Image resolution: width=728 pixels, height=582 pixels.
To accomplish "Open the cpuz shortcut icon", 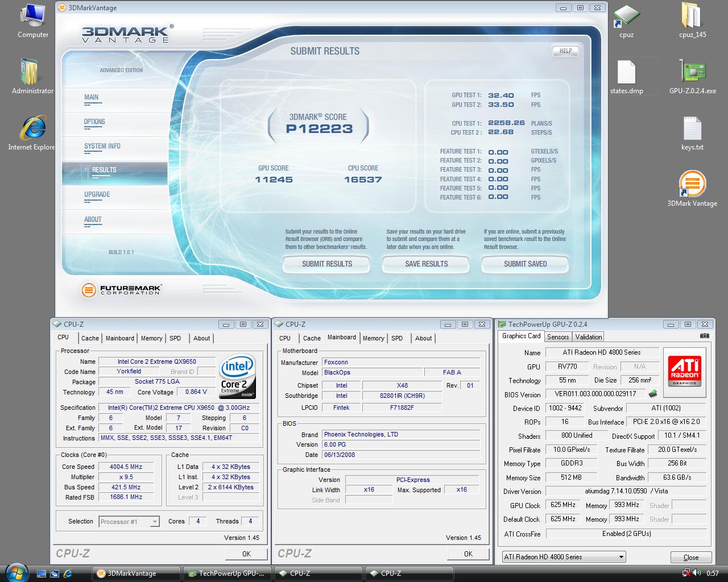I will (626, 20).
